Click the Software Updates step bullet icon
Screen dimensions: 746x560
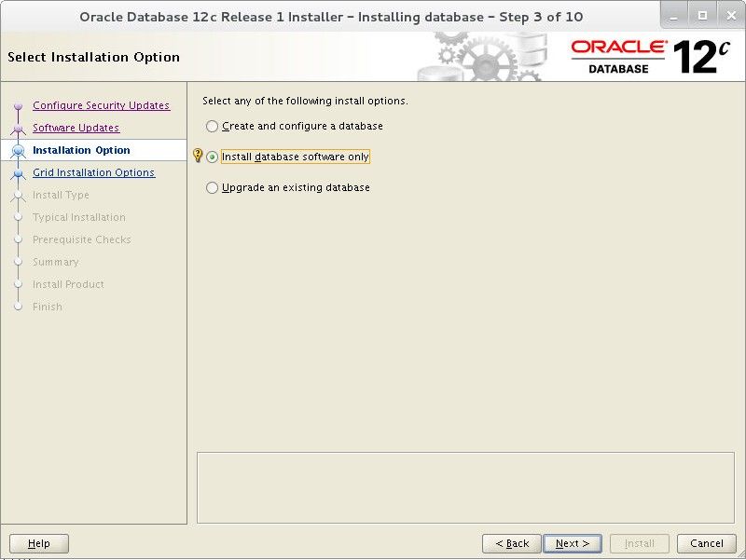tap(18, 129)
